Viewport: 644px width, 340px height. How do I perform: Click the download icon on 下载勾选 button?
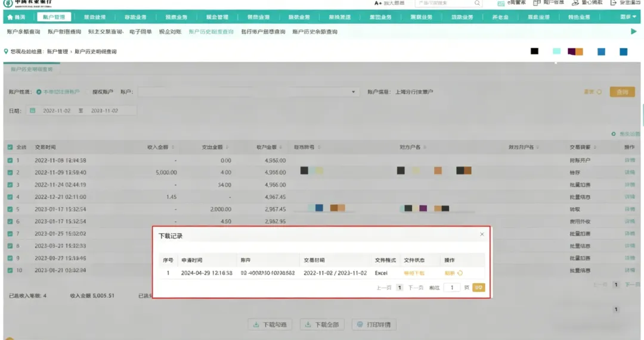[256, 325]
